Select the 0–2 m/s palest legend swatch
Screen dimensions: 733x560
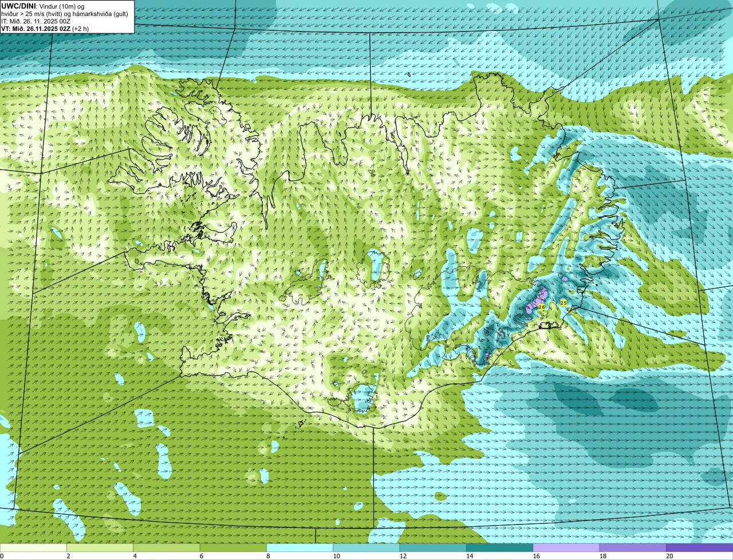[x=33, y=547]
